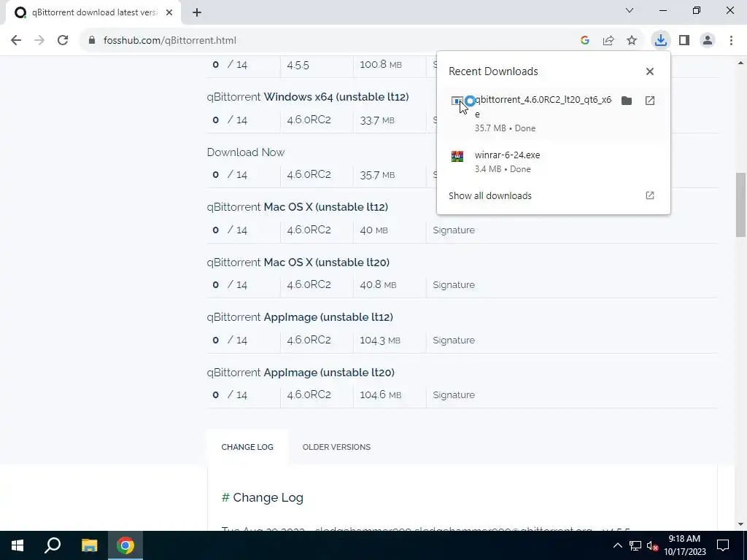Share this page using the share icon
The height and width of the screenshot is (560, 747).
[608, 41]
